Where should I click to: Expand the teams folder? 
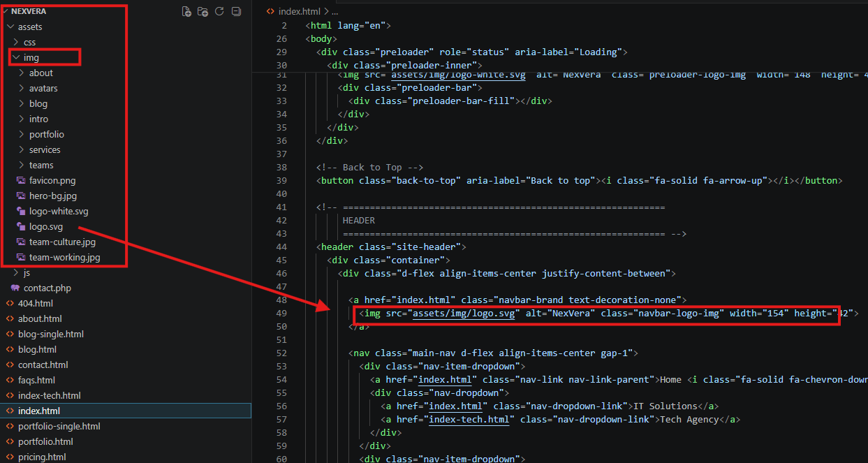[x=22, y=165]
